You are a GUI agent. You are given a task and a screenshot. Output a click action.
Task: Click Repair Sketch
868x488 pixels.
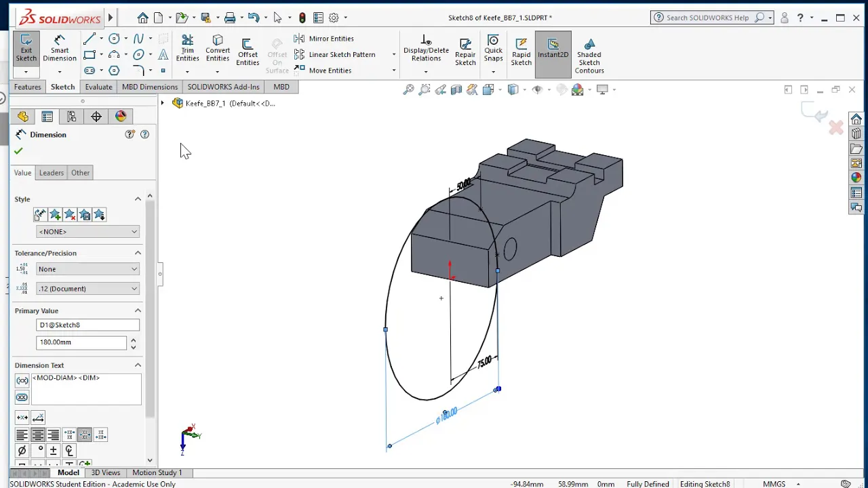coord(465,51)
